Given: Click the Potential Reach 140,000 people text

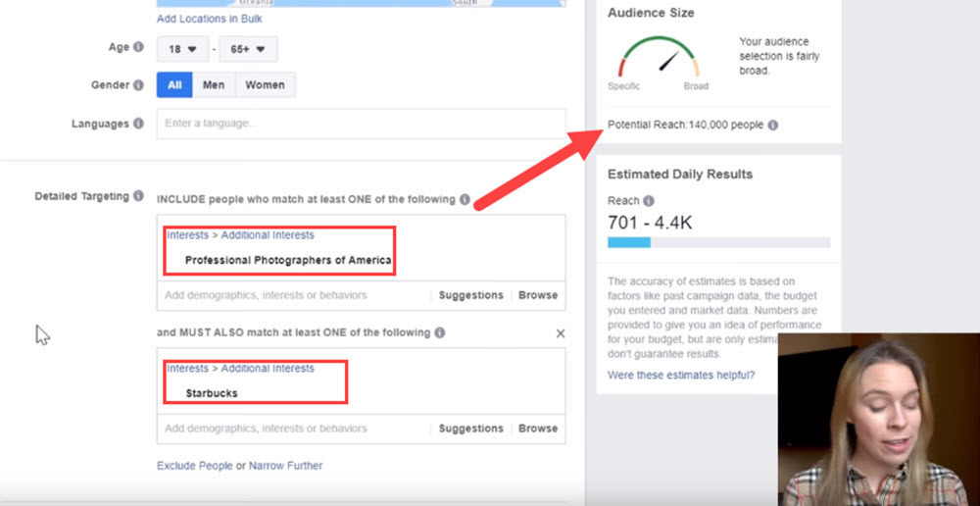Looking at the screenshot, I should [x=686, y=126].
